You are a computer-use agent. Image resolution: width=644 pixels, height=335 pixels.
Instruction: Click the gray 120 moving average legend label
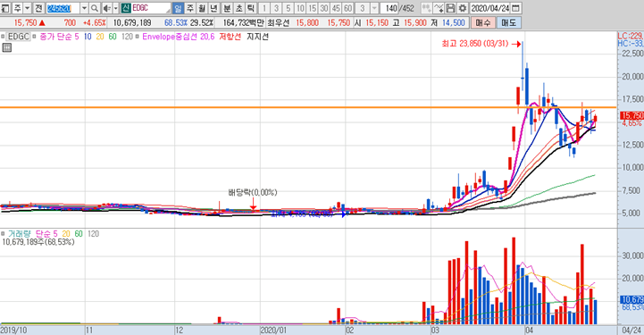tap(128, 37)
